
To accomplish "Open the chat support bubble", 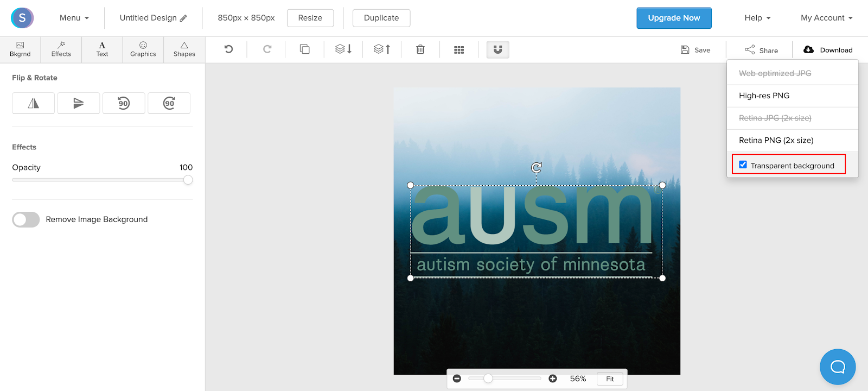I will click(x=838, y=367).
